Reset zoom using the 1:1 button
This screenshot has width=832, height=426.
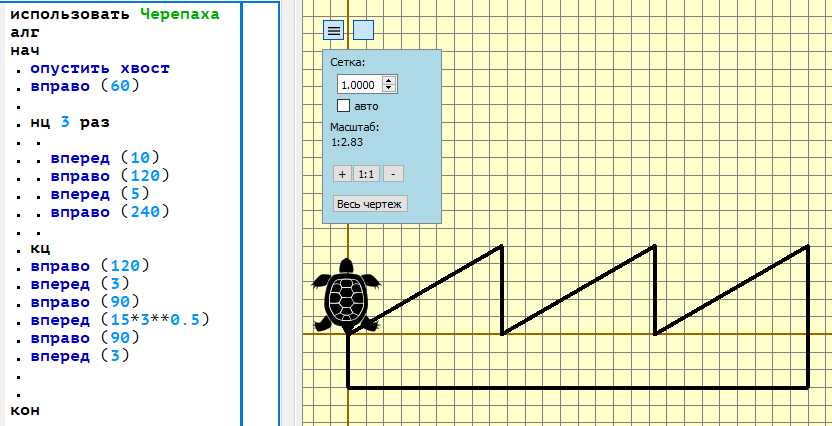coord(367,174)
